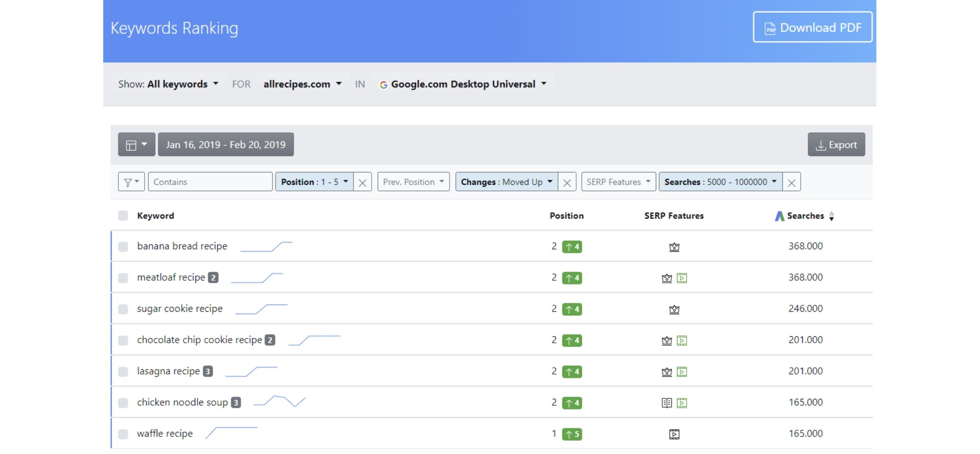Click the Download PDF button

[813, 27]
